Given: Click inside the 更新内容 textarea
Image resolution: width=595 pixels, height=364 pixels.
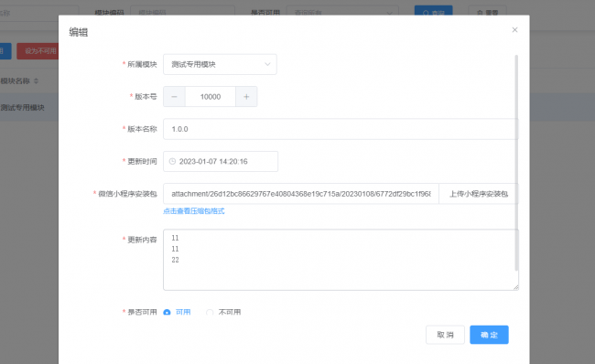Looking at the screenshot, I should point(341,260).
